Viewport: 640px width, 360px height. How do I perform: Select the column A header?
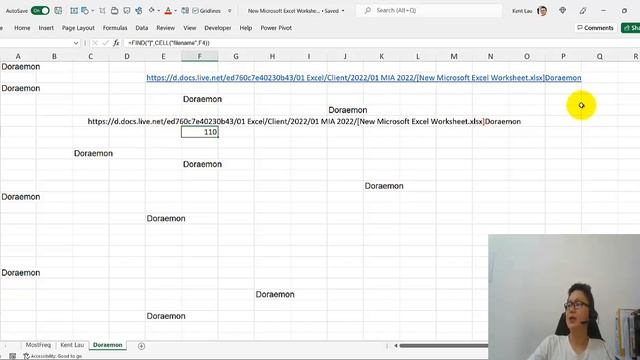point(18,56)
